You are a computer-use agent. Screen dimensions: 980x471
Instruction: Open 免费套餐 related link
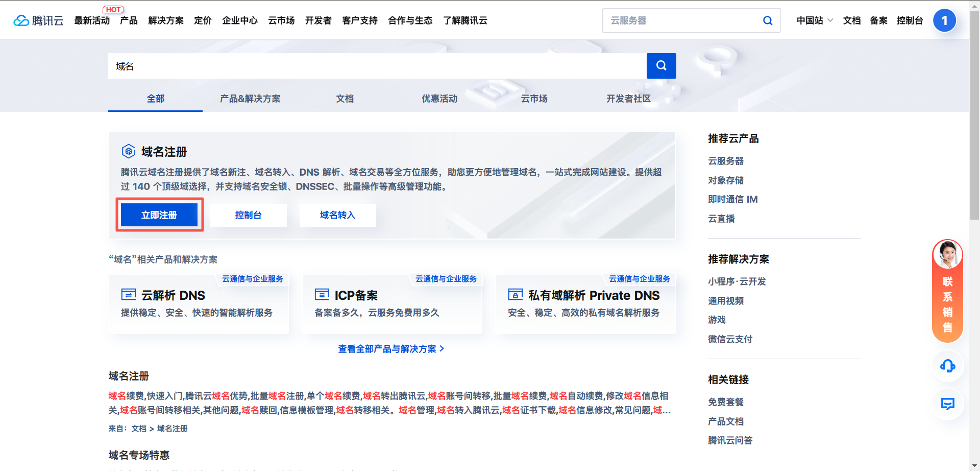click(x=726, y=402)
